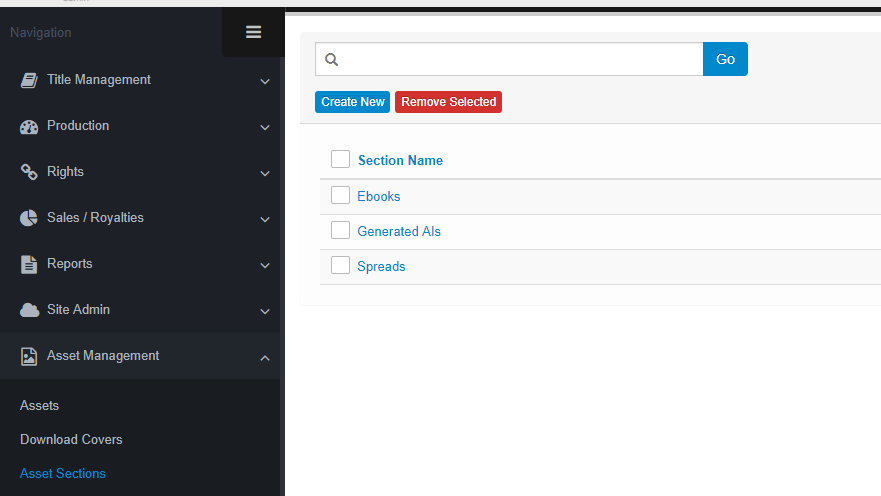The height and width of the screenshot is (496, 881).
Task: Tick the Generated AIs checkbox
Action: coord(340,231)
